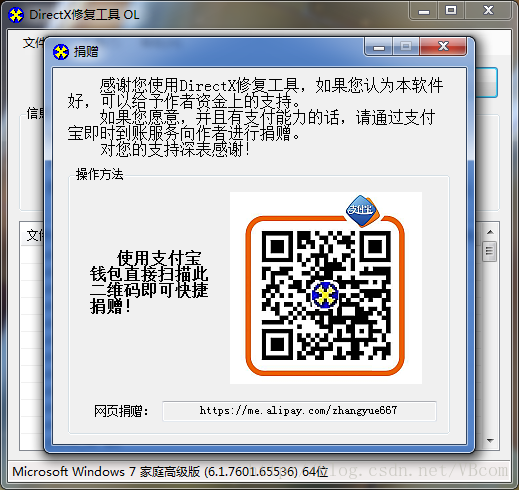Click the 操作方法 group box title
The image size is (519, 490).
99,174
